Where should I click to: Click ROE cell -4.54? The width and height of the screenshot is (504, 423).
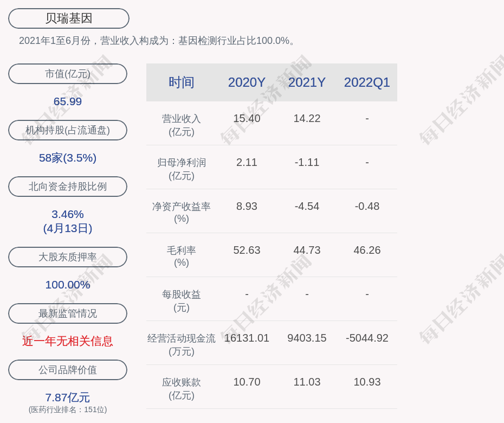[x=307, y=206]
